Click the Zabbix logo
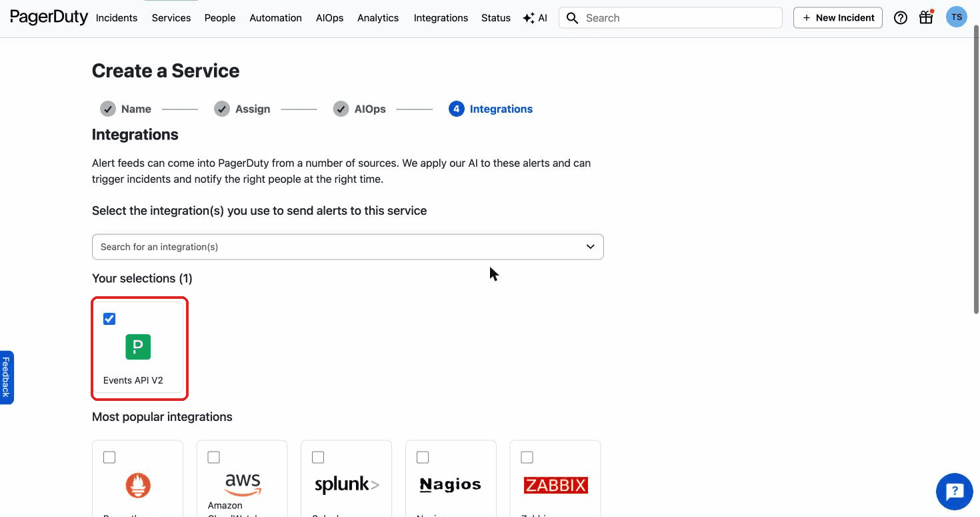980x517 pixels. coord(555,485)
